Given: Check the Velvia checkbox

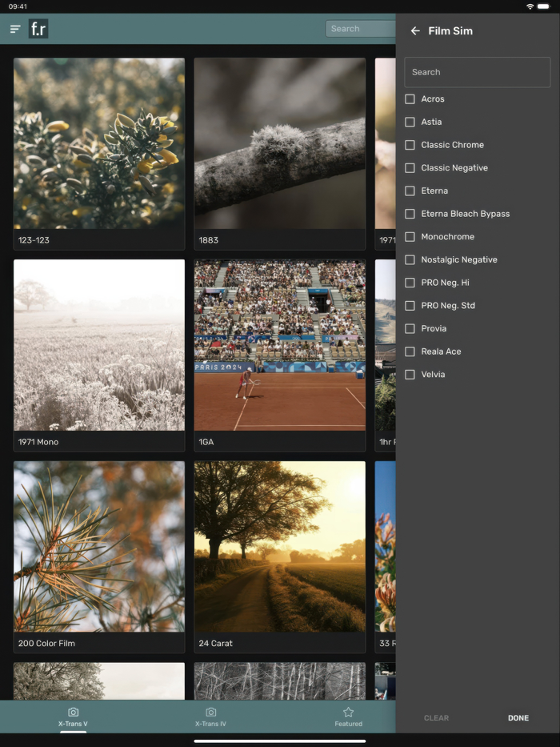Looking at the screenshot, I should (410, 375).
